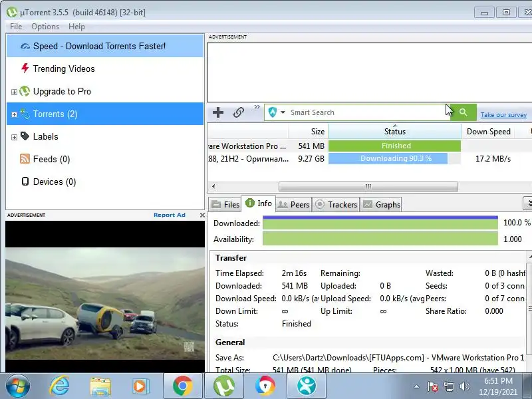
Task: Launch Internet Explorer from the taskbar
Action: pyautogui.click(x=59, y=386)
